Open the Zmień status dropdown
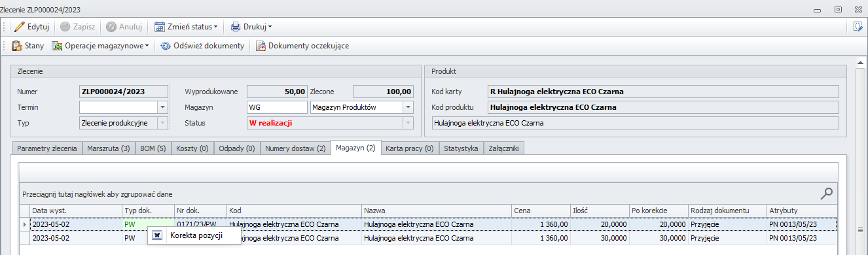The width and height of the screenshot is (868, 255). tap(186, 27)
